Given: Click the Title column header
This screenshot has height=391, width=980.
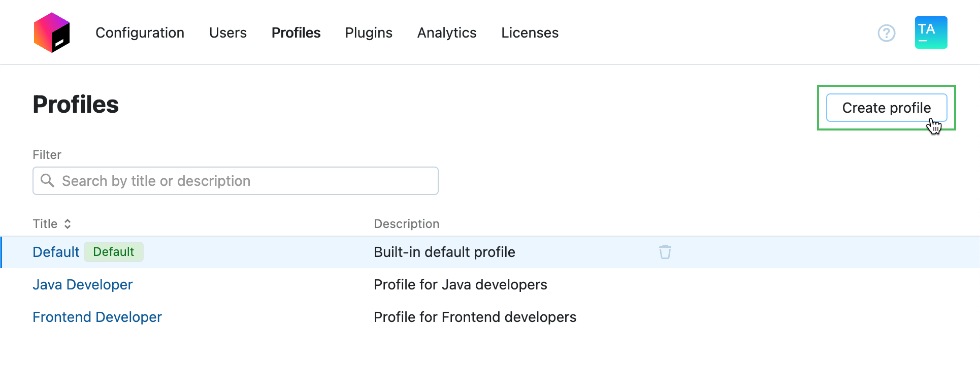Looking at the screenshot, I should click(45, 224).
